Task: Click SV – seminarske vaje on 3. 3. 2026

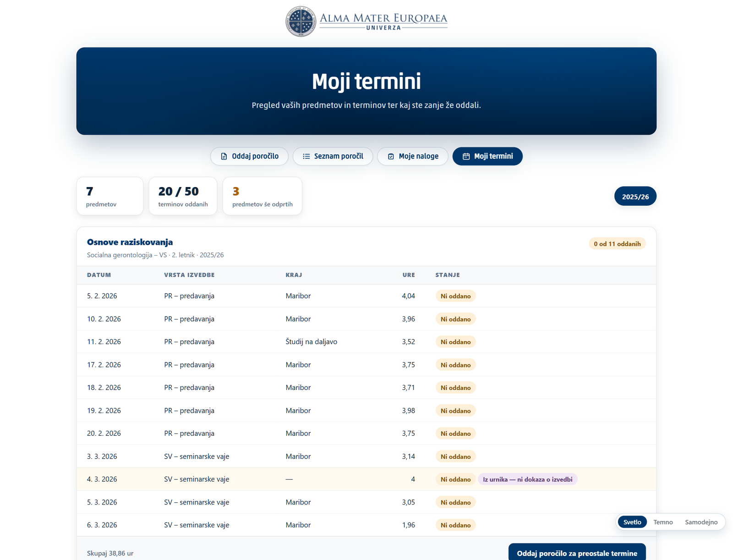Action: (197, 456)
